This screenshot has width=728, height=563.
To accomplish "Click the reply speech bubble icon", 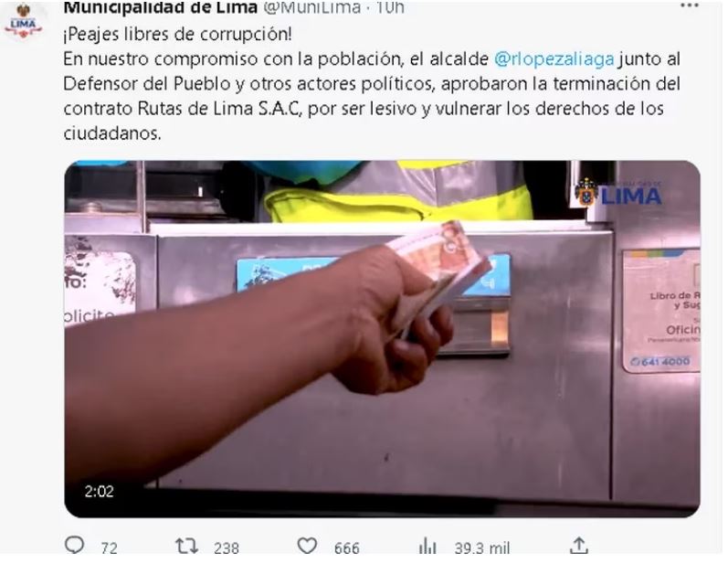I will pyautogui.click(x=74, y=546).
